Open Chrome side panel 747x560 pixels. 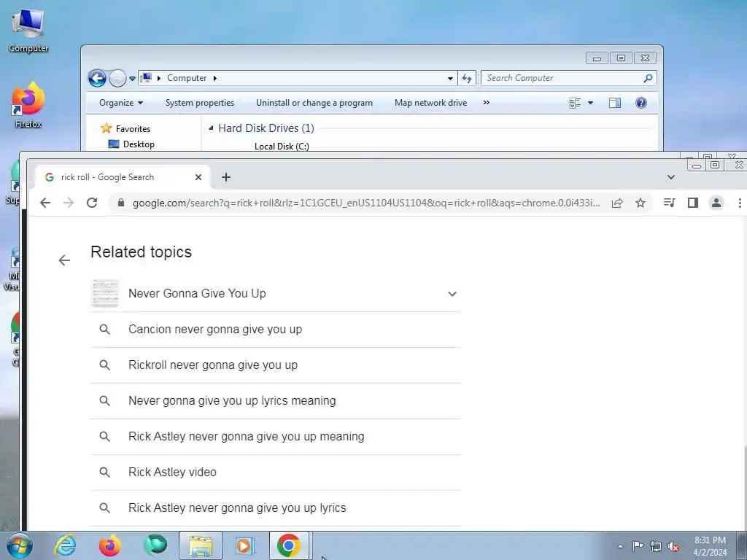pyautogui.click(x=693, y=203)
